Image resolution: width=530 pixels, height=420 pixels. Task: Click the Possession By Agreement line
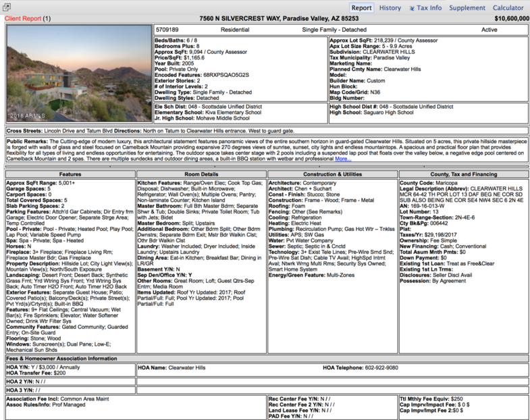[x=433, y=281]
